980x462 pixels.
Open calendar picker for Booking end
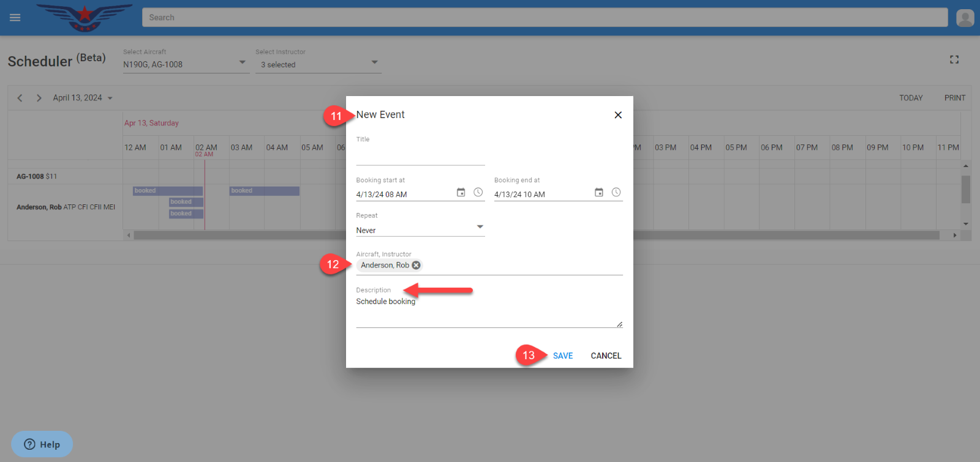pos(599,193)
